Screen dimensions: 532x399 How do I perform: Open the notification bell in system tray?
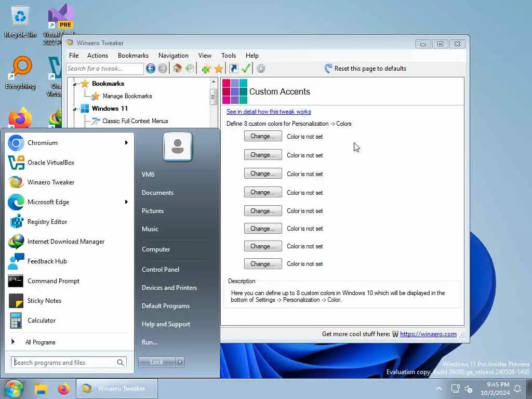pos(518,389)
